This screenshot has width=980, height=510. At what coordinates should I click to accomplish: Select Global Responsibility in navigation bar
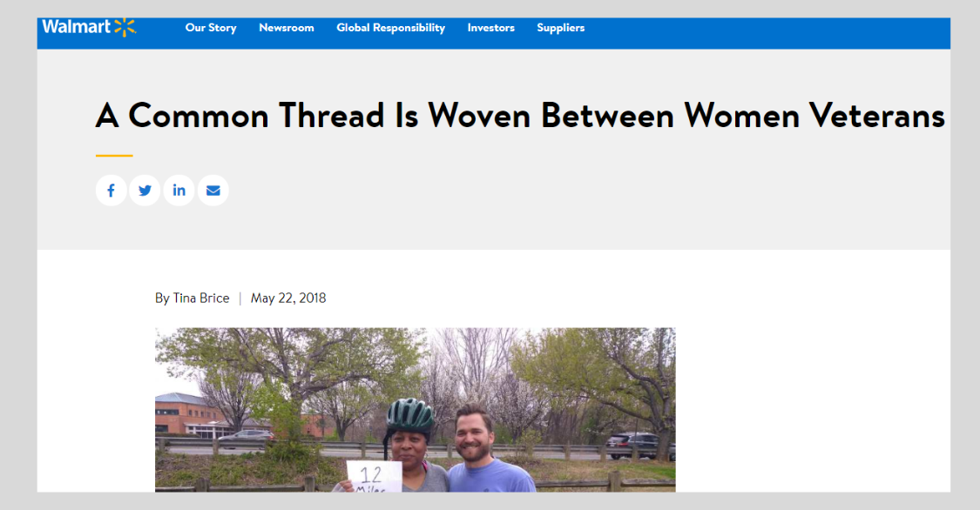pos(390,28)
